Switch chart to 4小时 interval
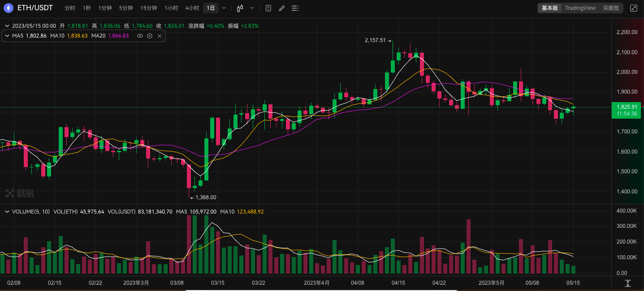The height and width of the screenshot is (291, 644). (192, 8)
